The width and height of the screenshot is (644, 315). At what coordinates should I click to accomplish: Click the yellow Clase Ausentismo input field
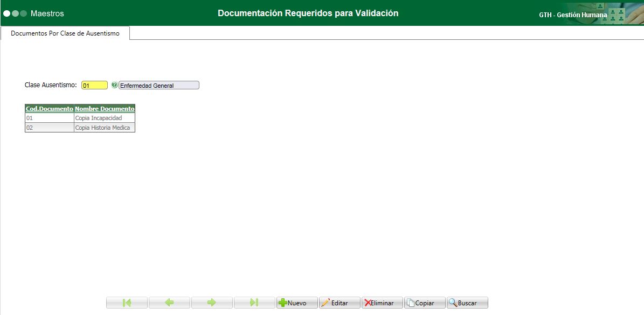(94, 85)
